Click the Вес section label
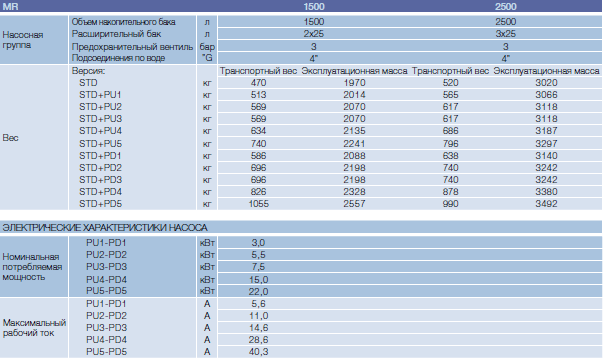This screenshot has height=362, width=603. tap(10, 138)
